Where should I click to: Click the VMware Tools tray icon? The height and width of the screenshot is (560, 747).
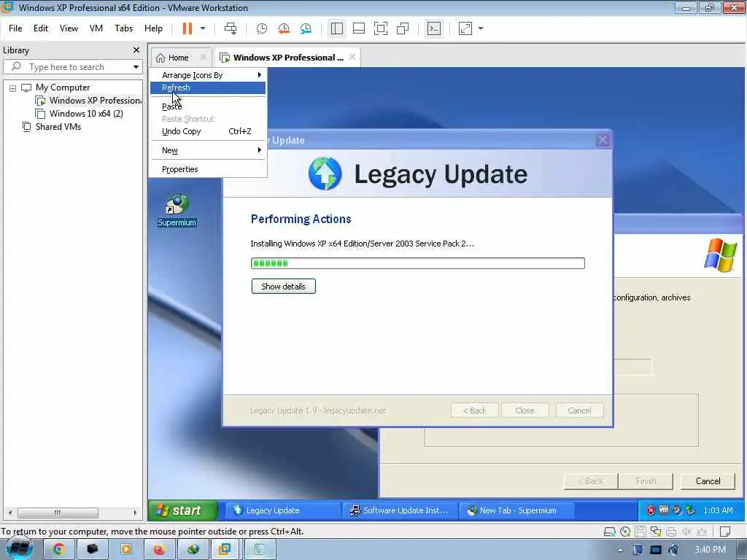point(664,510)
